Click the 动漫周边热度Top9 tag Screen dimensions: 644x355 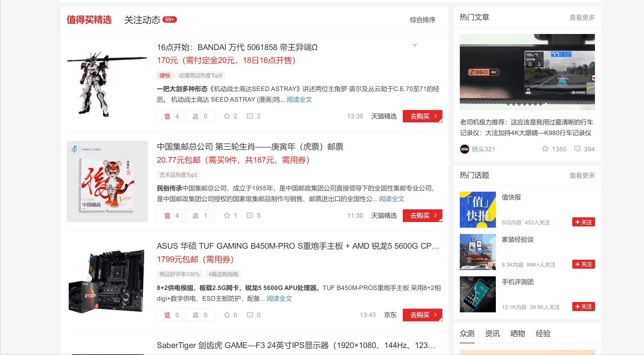pos(201,75)
